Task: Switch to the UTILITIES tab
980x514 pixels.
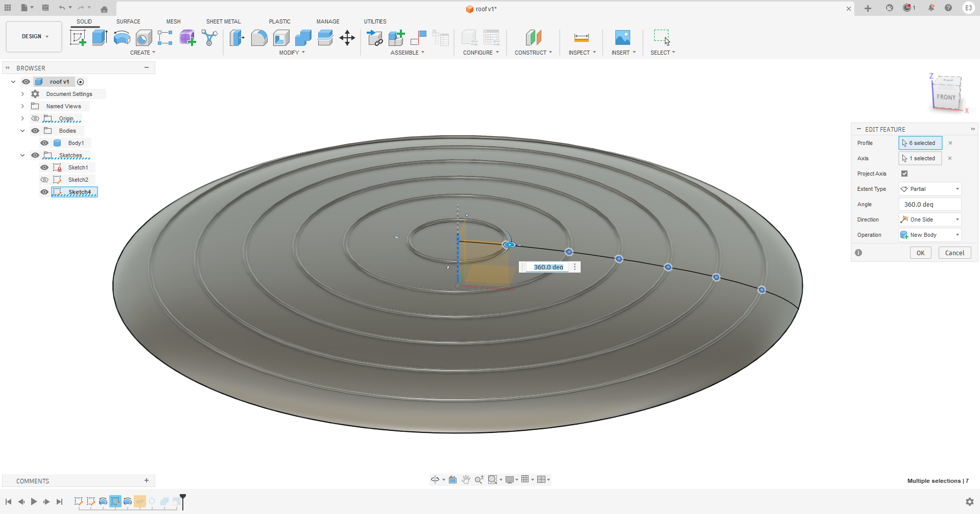Action: (375, 21)
